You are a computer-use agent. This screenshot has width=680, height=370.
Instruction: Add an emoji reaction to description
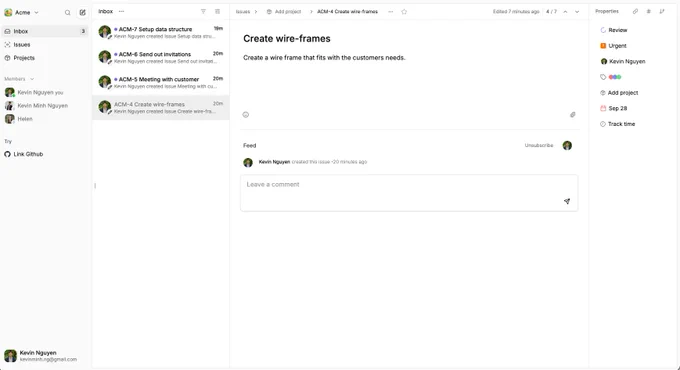pos(245,115)
